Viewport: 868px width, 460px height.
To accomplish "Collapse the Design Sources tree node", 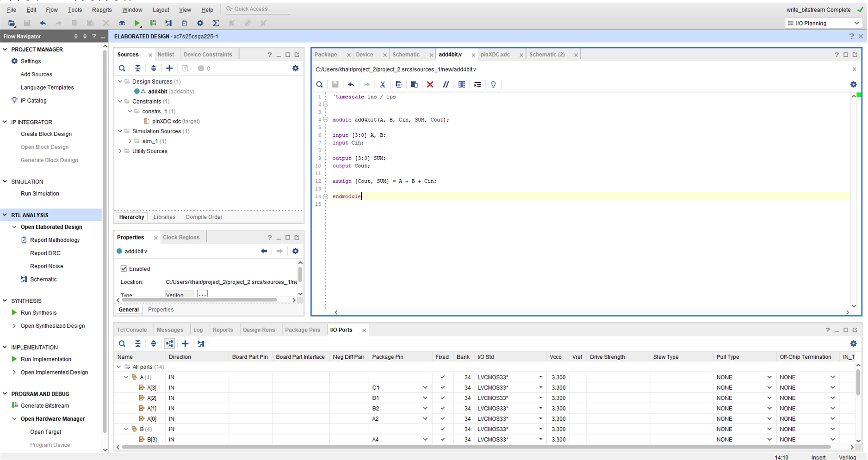I will pyautogui.click(x=120, y=81).
